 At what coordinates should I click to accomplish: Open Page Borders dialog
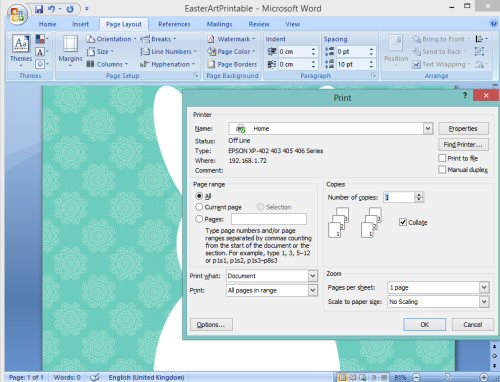point(232,64)
